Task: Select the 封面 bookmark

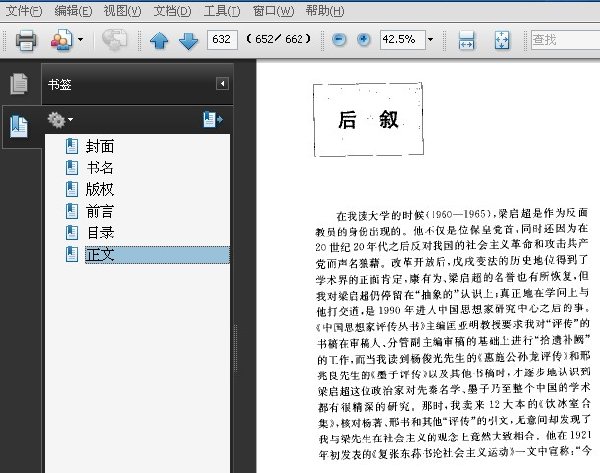Action: click(x=99, y=147)
